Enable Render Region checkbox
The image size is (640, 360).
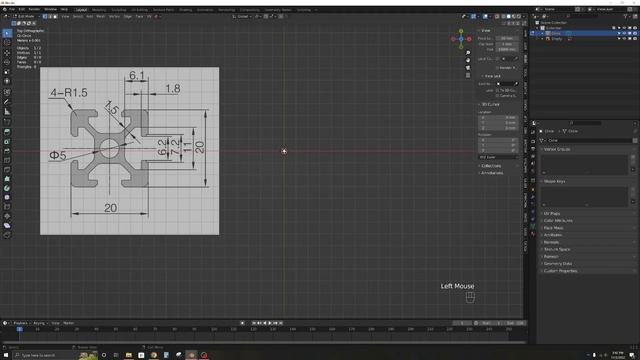pos(498,68)
